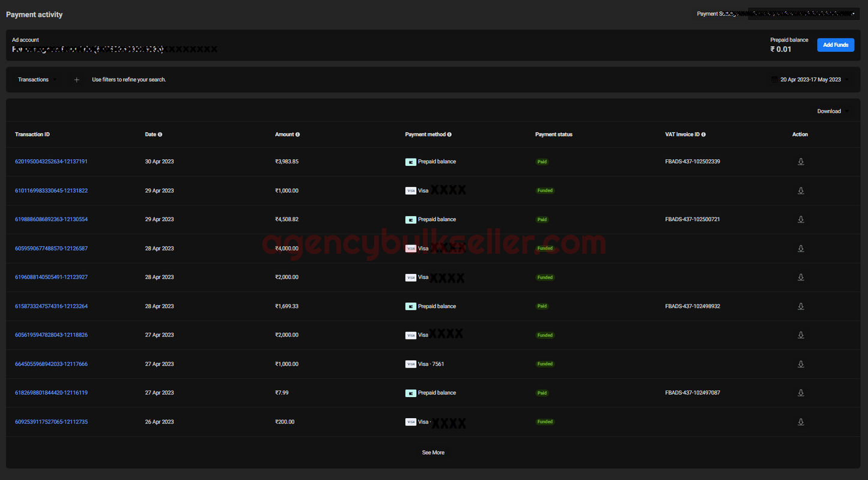Expand the Transactions dropdown filter
This screenshot has height=480, width=868.
[37, 80]
